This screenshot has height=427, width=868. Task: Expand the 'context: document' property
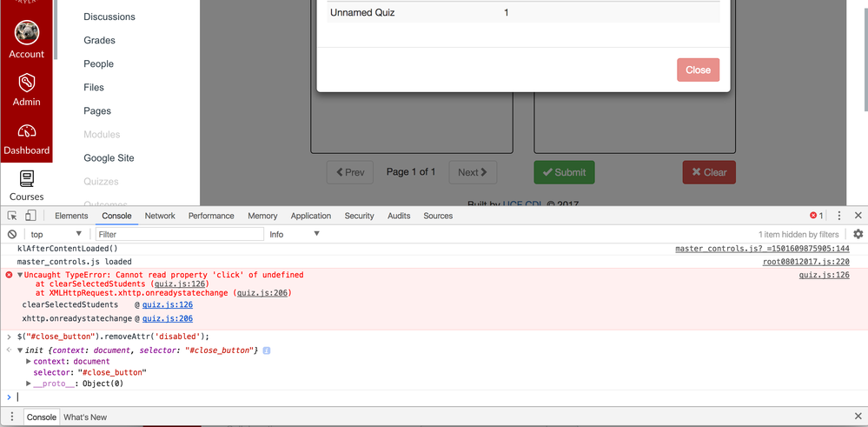(x=30, y=362)
